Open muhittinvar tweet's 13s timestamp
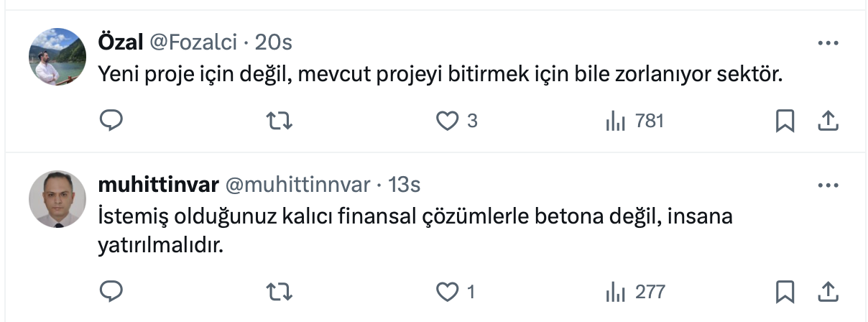The height and width of the screenshot is (322, 868). tap(404, 185)
